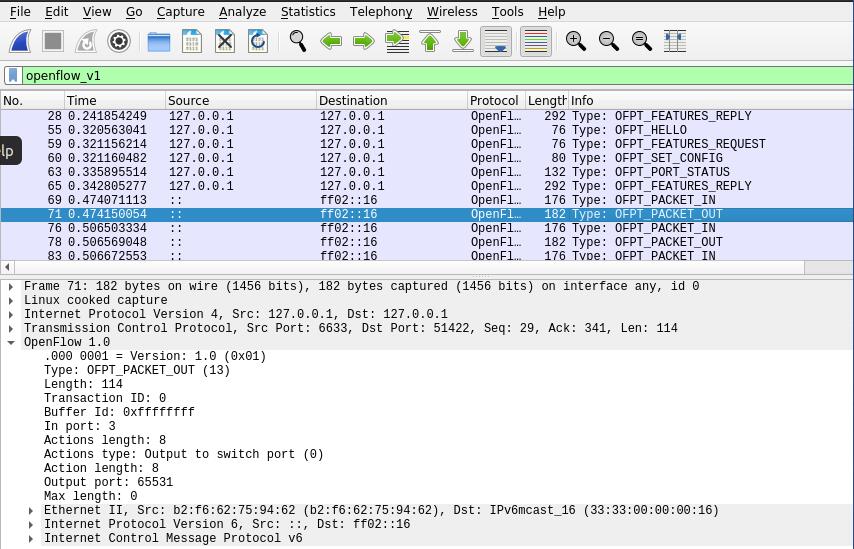Find a packet with magnifier icon
Screen dimensions: 854x549
pyautogui.click(x=297, y=41)
